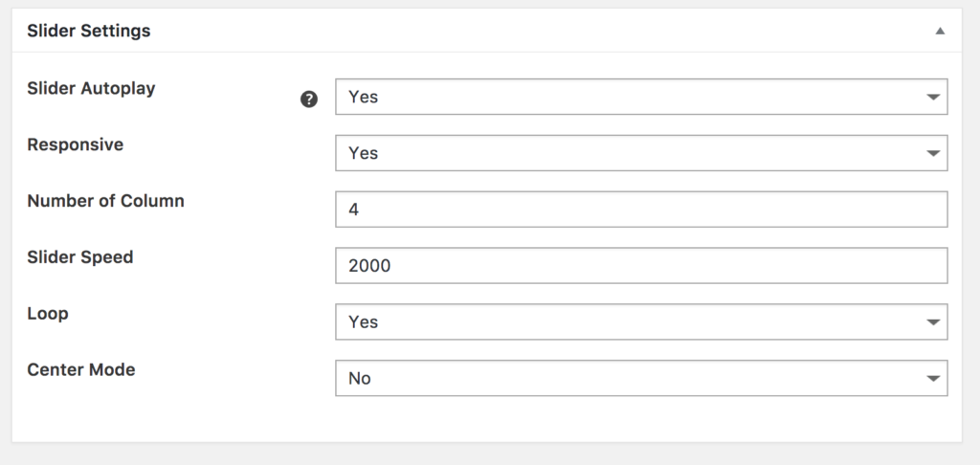Viewport: 980px width, 465px height.
Task: Open the Responsive dropdown showing Yes
Action: (x=641, y=153)
